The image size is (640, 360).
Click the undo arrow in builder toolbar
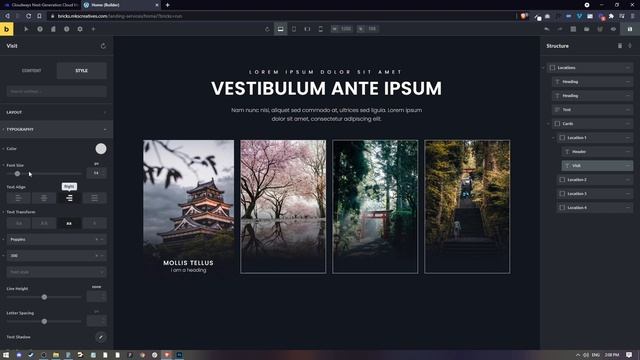547,29
